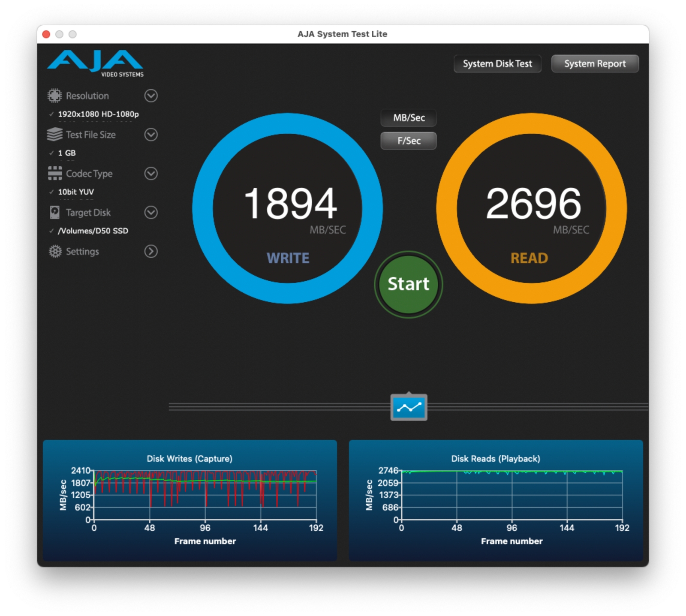The height and width of the screenshot is (616, 686).
Task: Switch units to F/Sec
Action: point(409,141)
